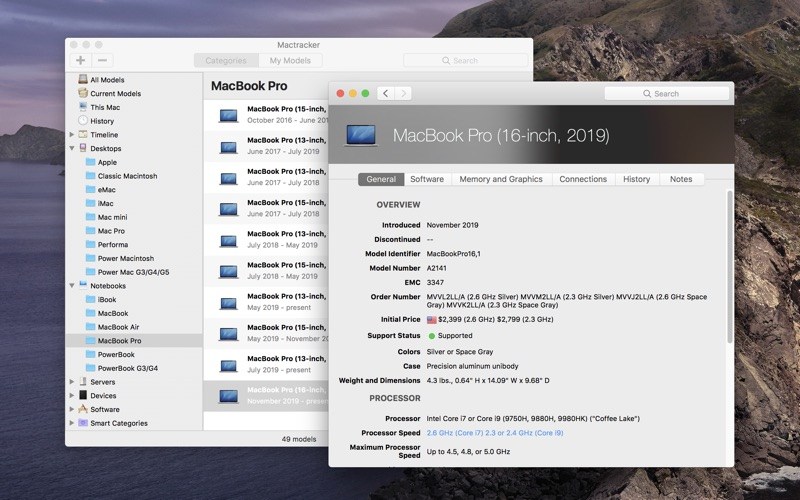Click the Desktops category icon
800x500 pixels.
click(x=83, y=148)
